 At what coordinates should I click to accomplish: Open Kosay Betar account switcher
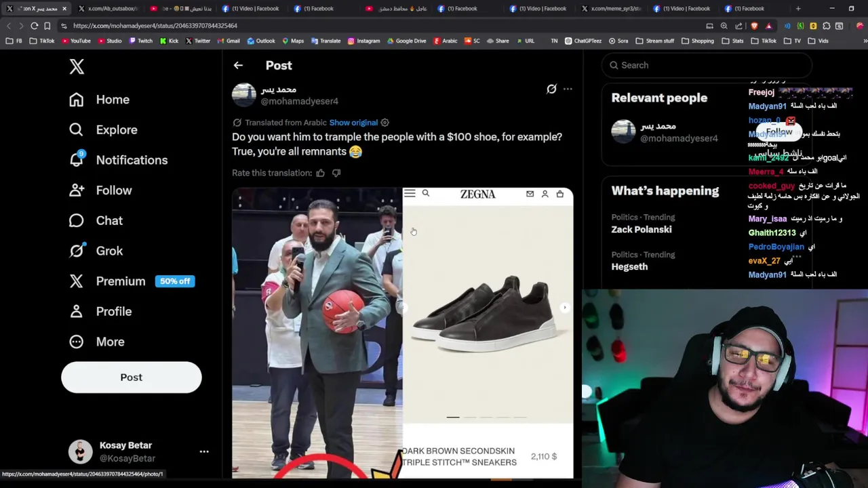pos(139,451)
